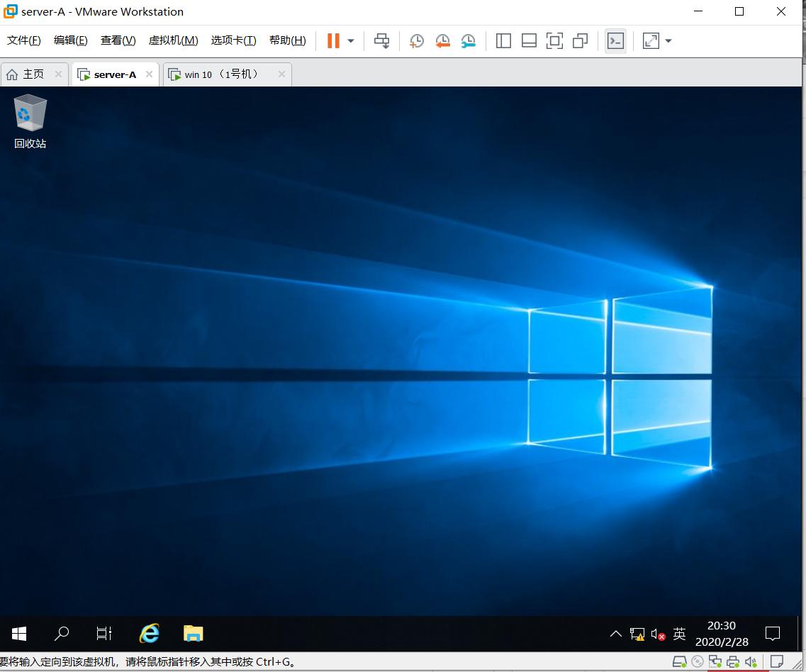
Task: Click the virtual hard disk status icon
Action: pyautogui.click(x=679, y=662)
